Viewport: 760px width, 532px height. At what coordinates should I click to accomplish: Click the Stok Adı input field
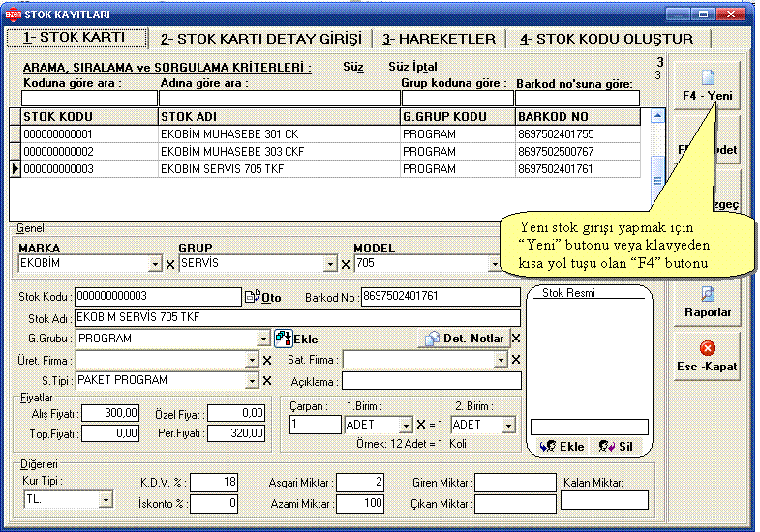297,317
